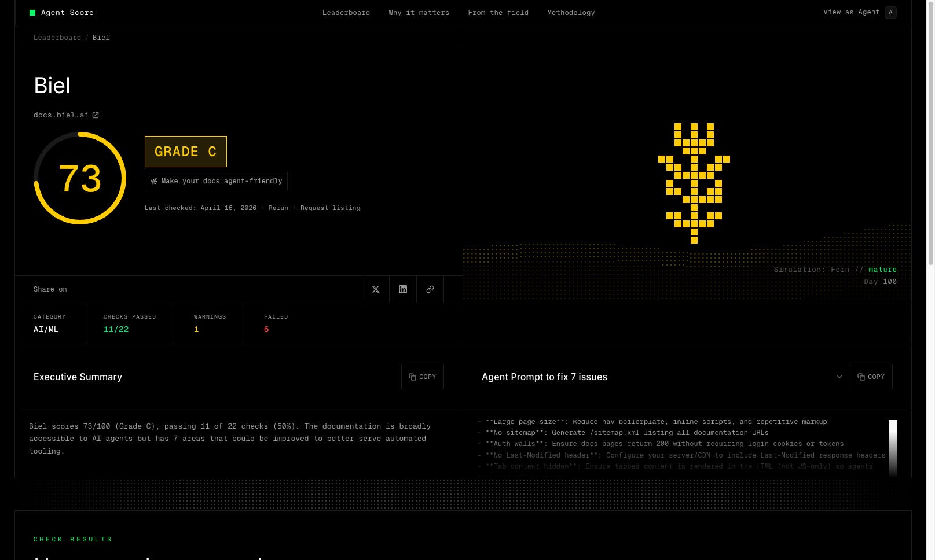Rerun the agent score check
Image resolution: width=935 pixels, height=560 pixels.
coord(278,208)
